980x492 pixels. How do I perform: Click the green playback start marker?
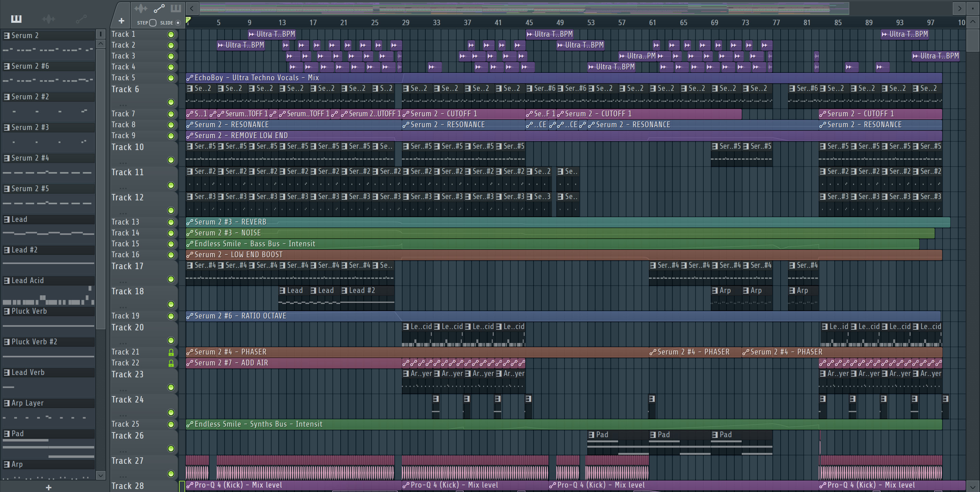tap(188, 20)
